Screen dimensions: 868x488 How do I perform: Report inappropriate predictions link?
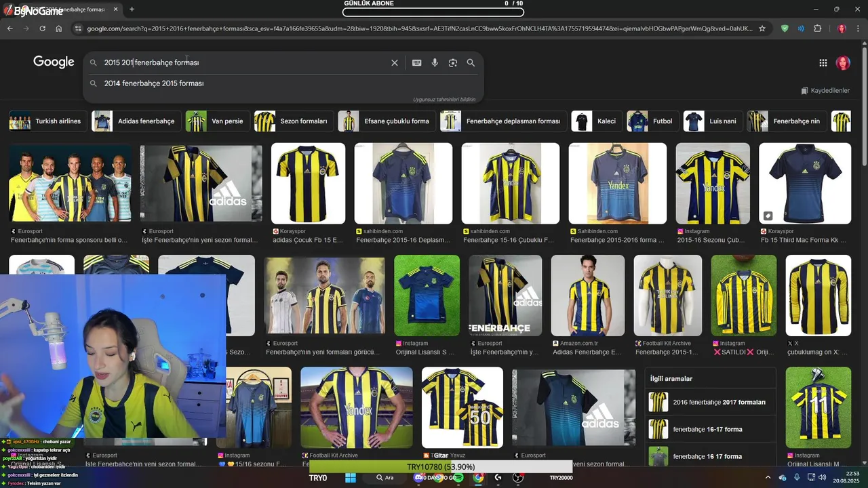[x=444, y=100]
